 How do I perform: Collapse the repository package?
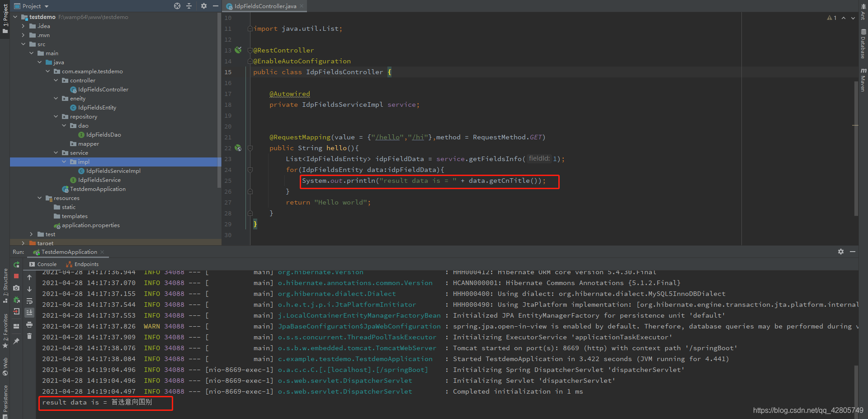tap(56, 117)
